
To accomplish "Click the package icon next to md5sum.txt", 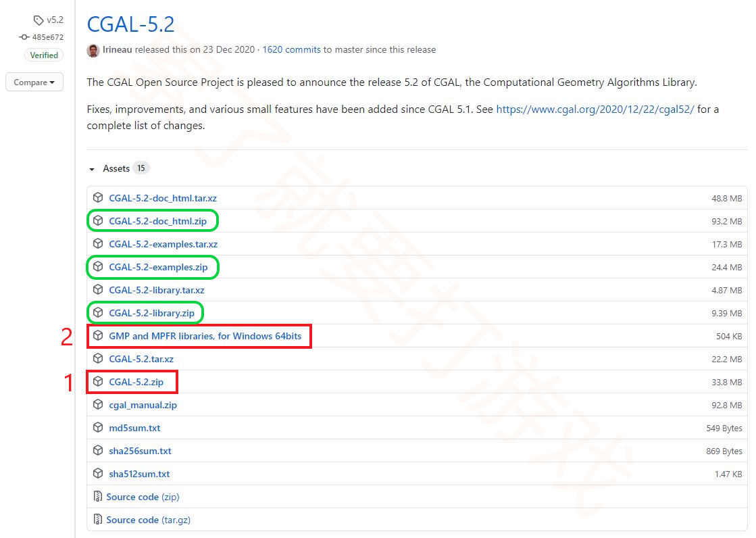I will (98, 427).
